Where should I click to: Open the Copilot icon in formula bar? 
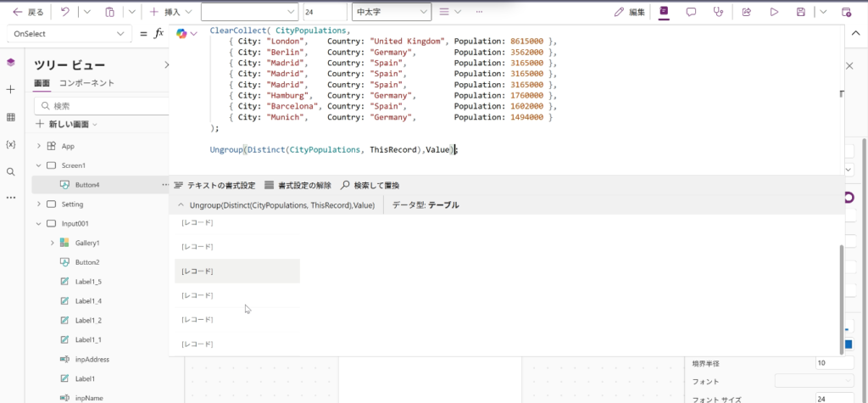click(181, 33)
